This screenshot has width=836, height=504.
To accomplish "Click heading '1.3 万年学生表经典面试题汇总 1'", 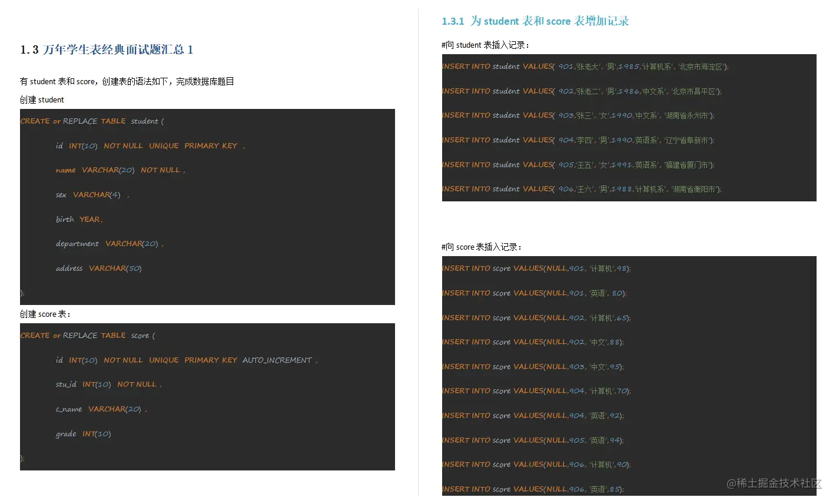I will [107, 49].
